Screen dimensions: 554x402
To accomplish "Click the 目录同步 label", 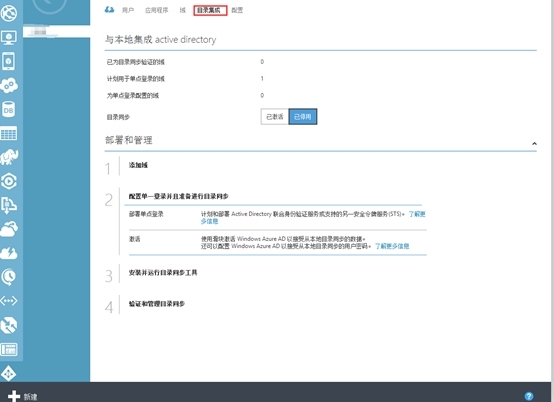I will [x=118, y=117].
